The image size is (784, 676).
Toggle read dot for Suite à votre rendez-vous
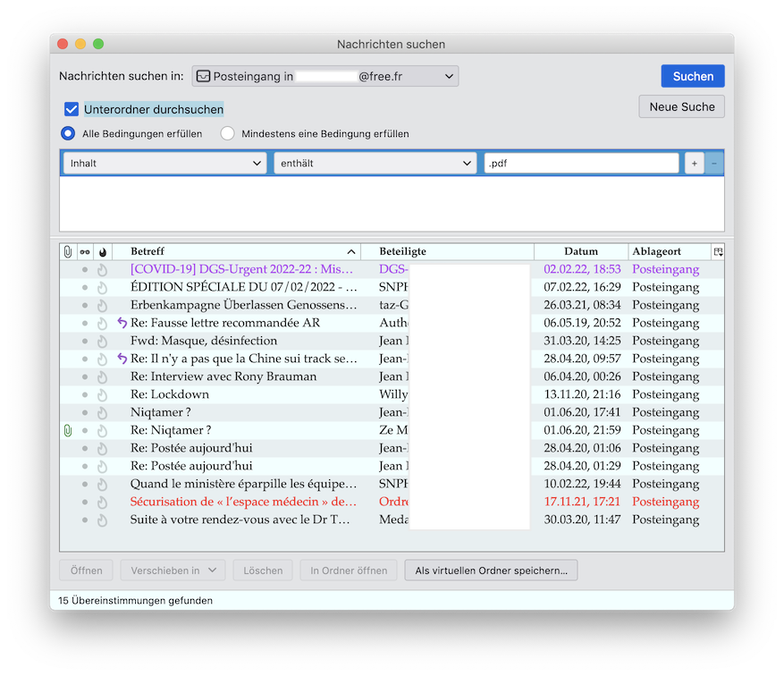[85, 520]
